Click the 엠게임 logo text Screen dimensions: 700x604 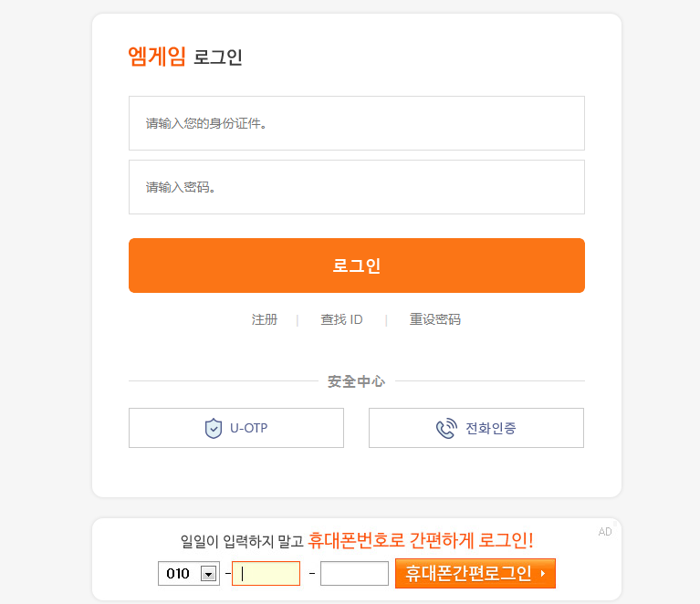[157, 57]
